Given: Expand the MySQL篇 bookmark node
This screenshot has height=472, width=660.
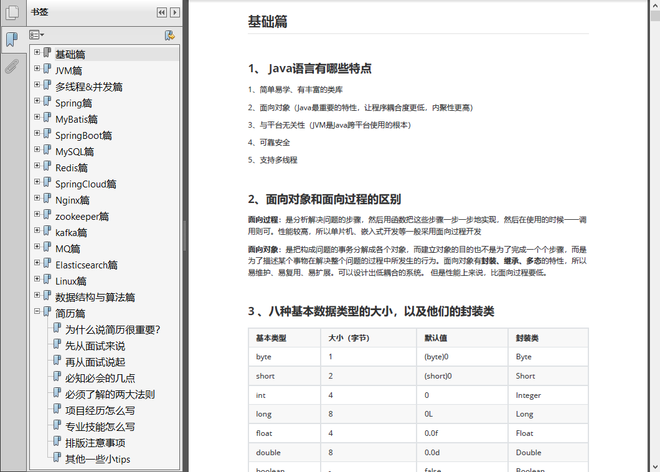Looking at the screenshot, I should pyautogui.click(x=37, y=151).
